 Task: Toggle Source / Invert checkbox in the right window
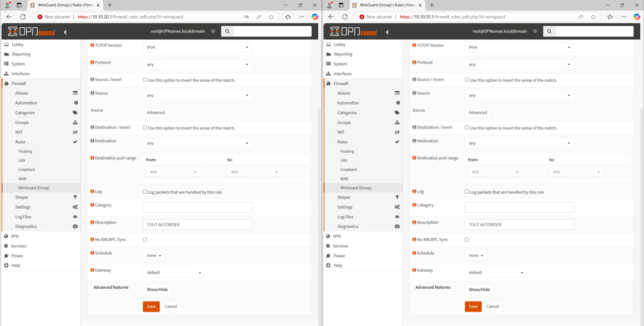tap(467, 80)
